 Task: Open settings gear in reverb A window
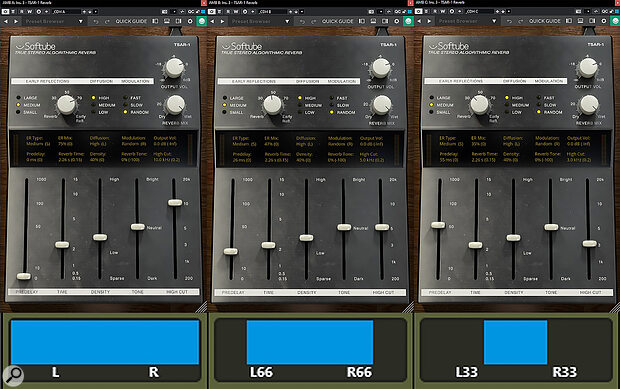pos(190,21)
